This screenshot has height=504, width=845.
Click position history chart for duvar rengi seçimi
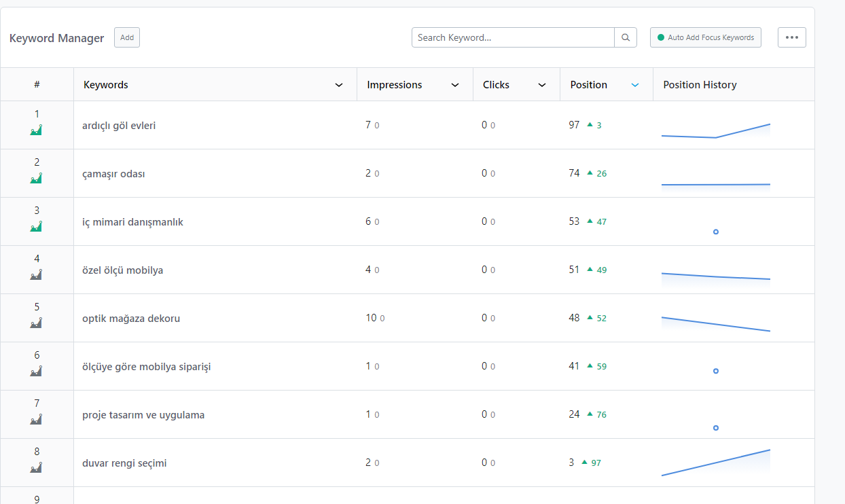click(x=716, y=463)
